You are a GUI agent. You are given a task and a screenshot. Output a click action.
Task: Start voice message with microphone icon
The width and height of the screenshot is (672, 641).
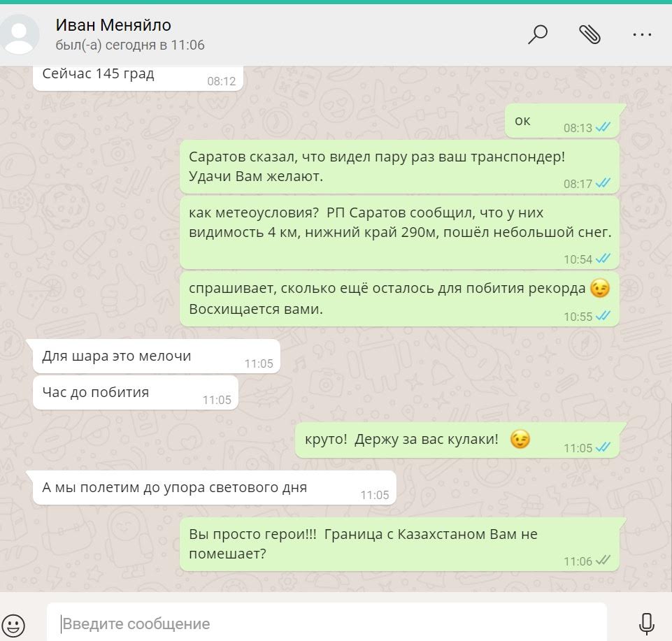pos(646,624)
